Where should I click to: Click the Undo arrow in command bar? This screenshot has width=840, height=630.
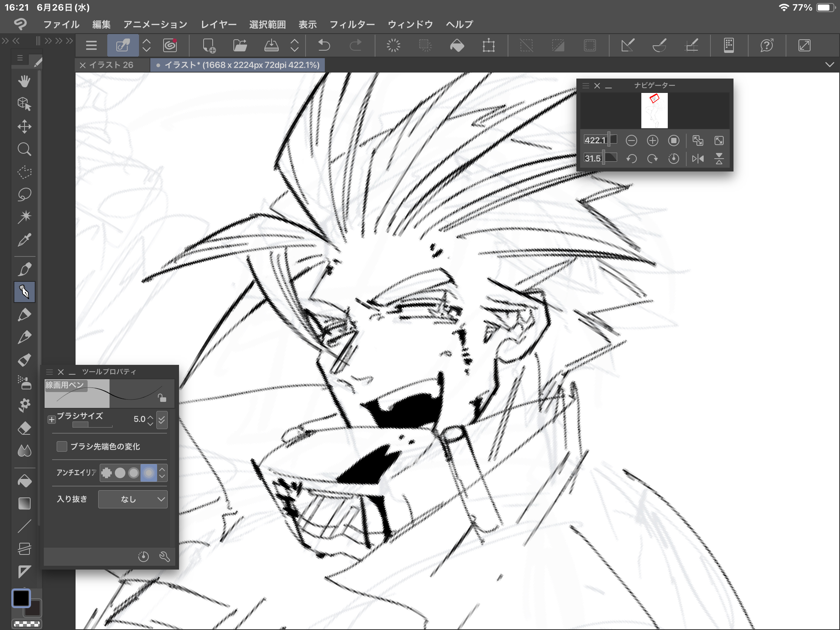click(x=324, y=46)
